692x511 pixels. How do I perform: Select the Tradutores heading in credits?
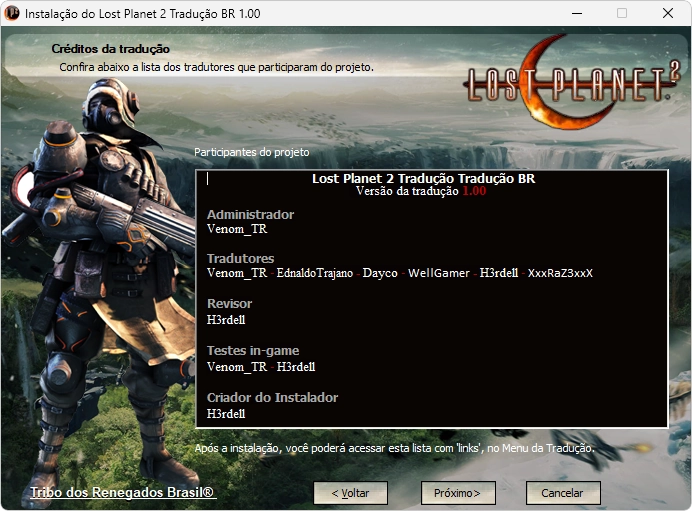(x=241, y=258)
